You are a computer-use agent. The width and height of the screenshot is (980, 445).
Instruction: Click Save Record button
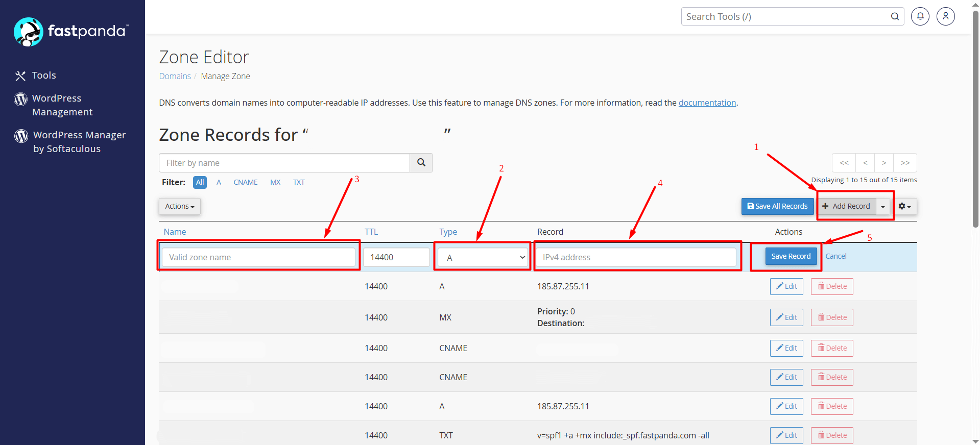[x=791, y=256]
